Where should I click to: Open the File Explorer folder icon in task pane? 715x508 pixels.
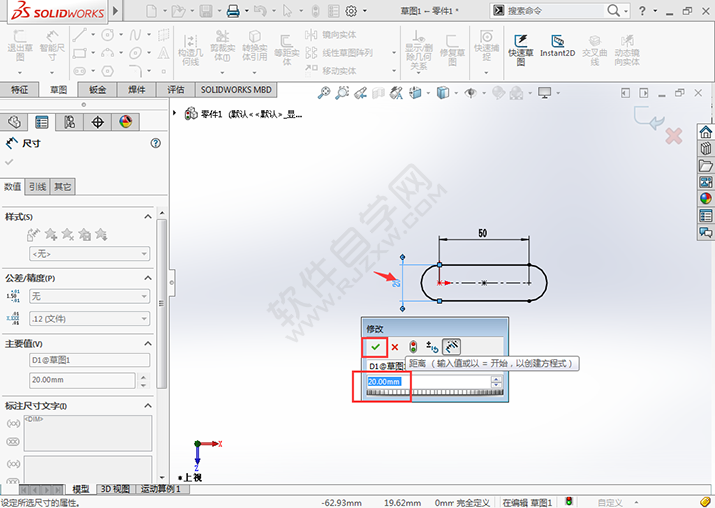(x=706, y=166)
